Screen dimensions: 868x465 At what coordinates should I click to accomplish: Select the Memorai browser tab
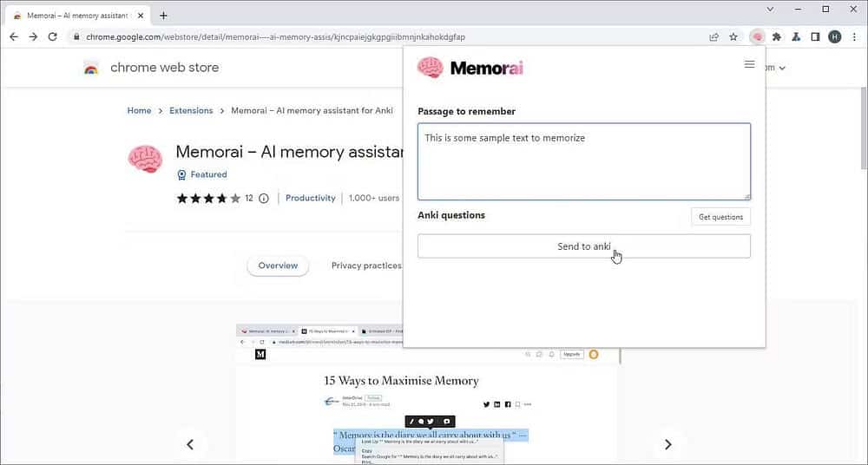click(77, 16)
